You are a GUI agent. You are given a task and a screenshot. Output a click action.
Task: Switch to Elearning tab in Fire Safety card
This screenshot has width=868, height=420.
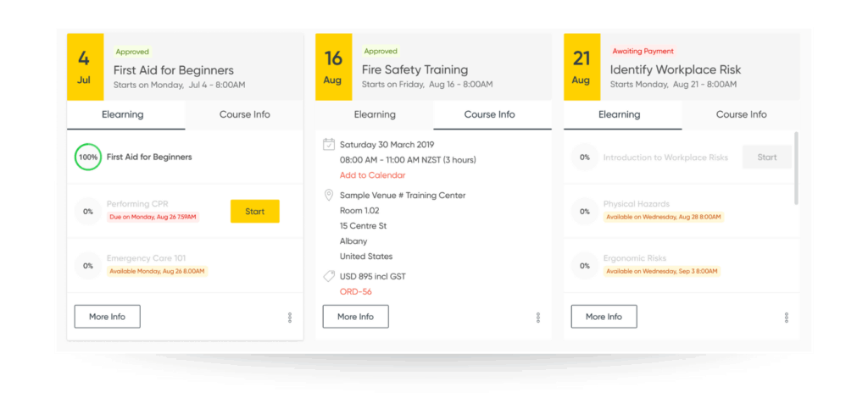click(x=375, y=115)
